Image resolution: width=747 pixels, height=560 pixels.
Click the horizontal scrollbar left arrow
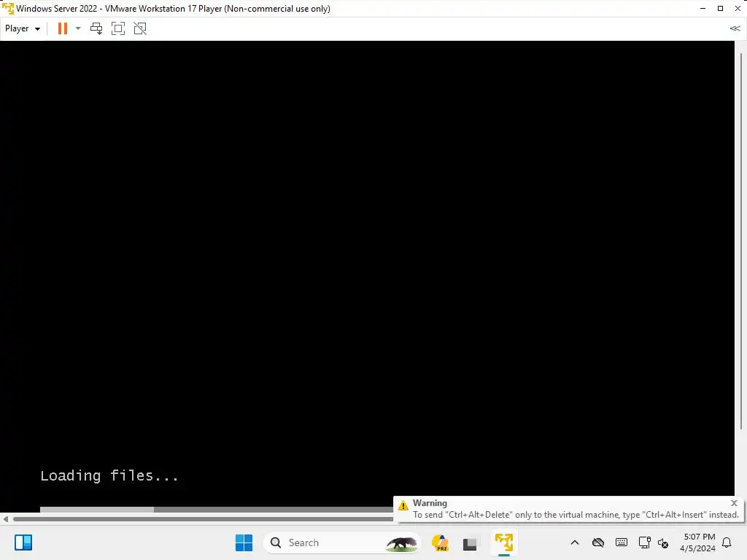point(6,519)
